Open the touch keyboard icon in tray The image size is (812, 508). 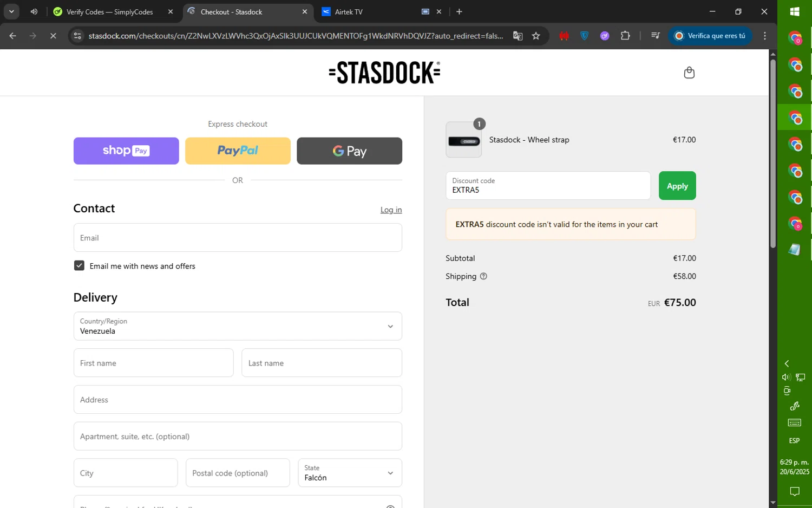(795, 422)
